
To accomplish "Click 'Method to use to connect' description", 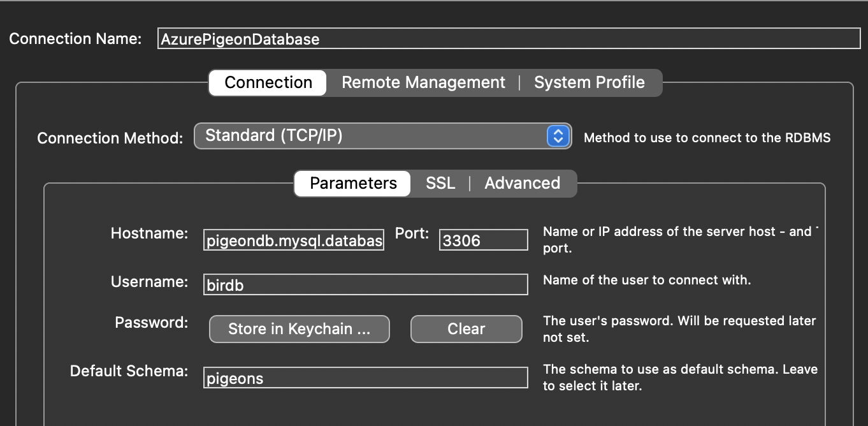I will 707,138.
